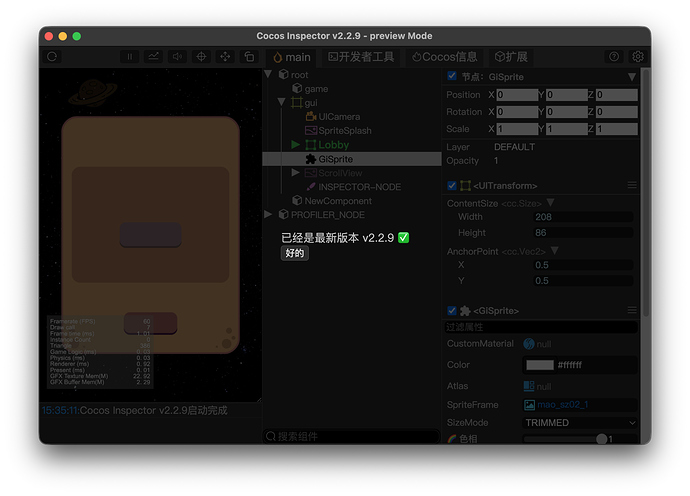The image size is (690, 496).
Task: Click the top dark button in preview
Action: click(150, 235)
